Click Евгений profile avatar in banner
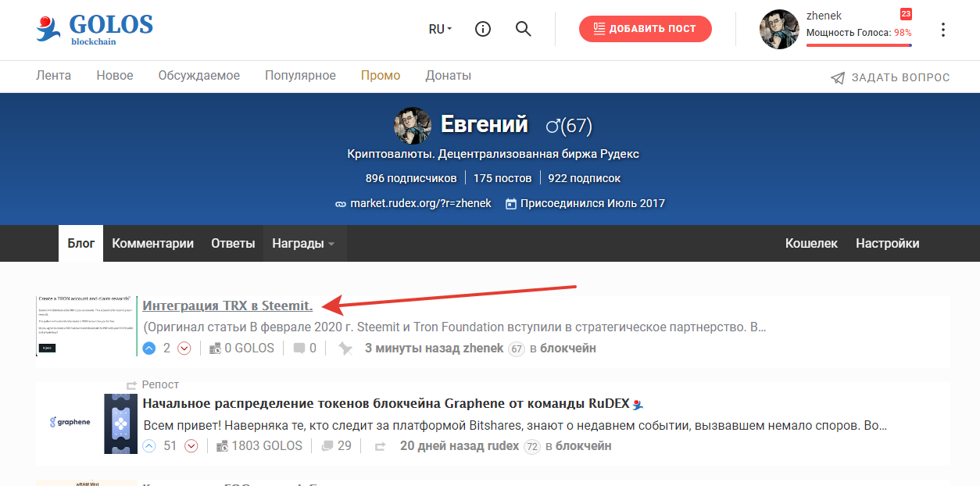Screen dimensions: 980x486 coord(413,125)
